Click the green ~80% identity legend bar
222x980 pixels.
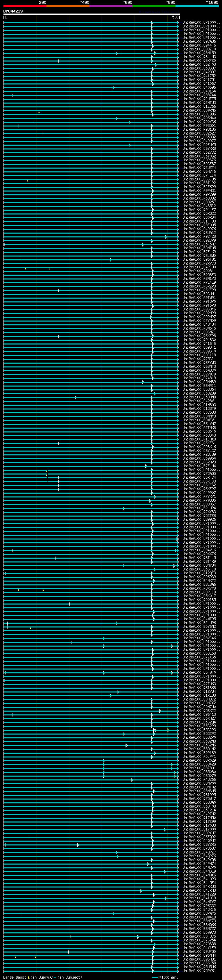(154, 6)
